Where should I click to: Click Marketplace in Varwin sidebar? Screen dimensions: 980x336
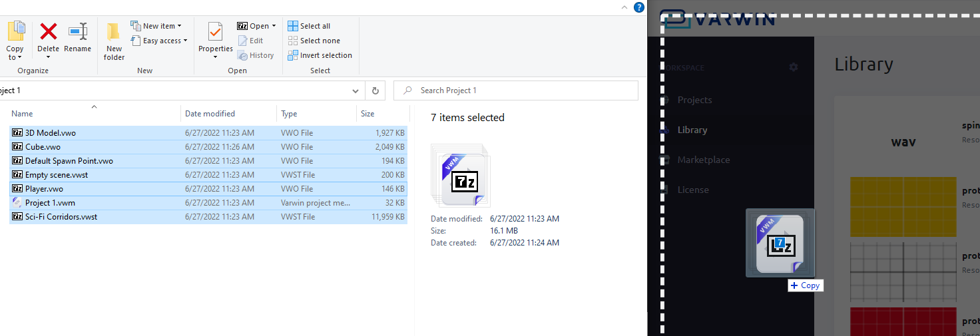point(704,160)
